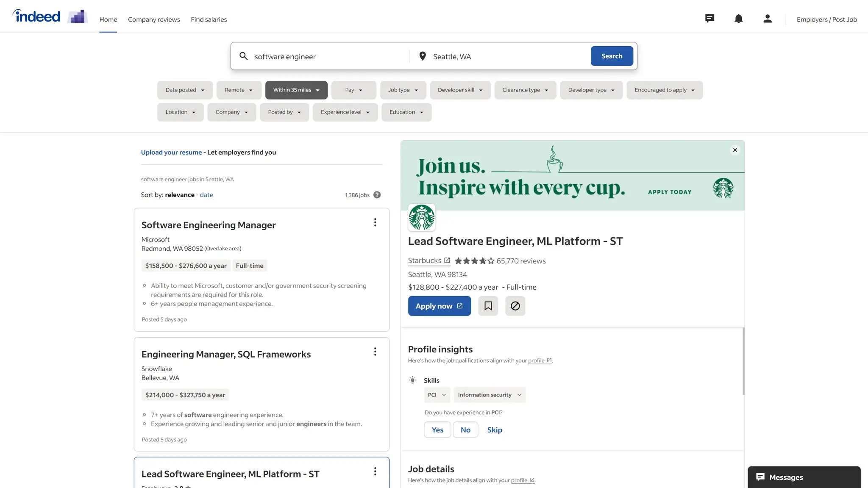Click the search magnifier icon
This screenshot has width=868, height=488.
[244, 56]
